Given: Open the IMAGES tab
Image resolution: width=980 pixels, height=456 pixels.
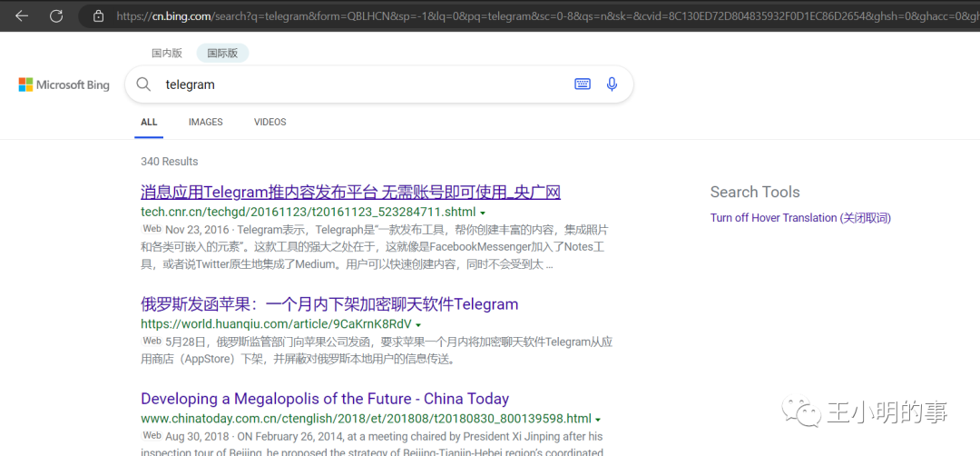Looking at the screenshot, I should [206, 122].
